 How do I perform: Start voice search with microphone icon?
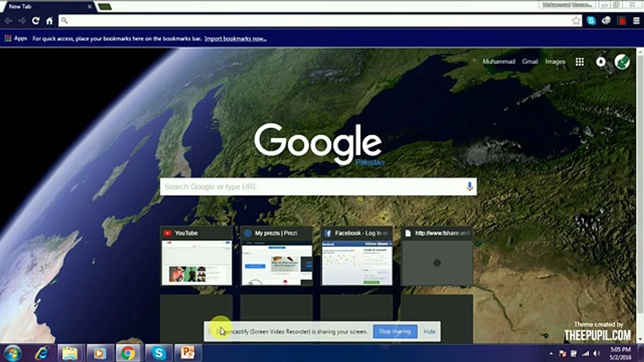click(x=469, y=187)
